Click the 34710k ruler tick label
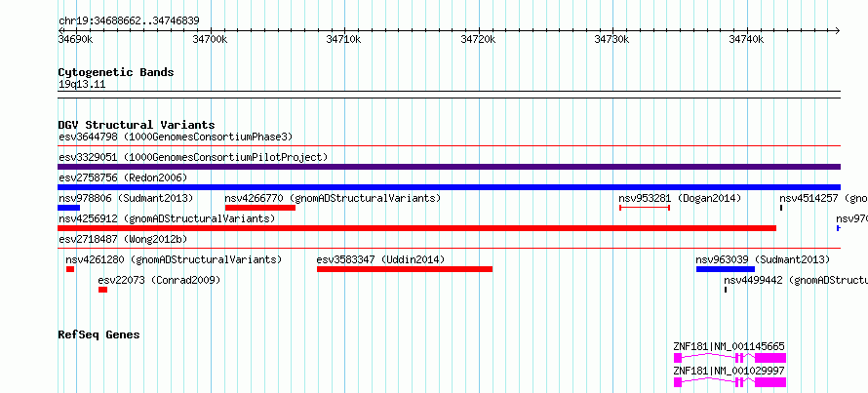The image size is (868, 393). pos(343,39)
